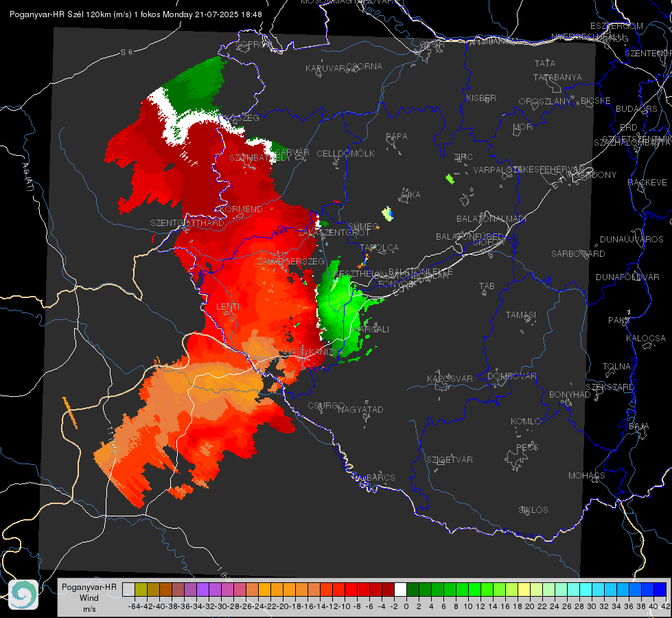Viewport: 672px width, 618px height.
Task: Click the SOPRON city label
Action: pyautogui.click(x=253, y=44)
